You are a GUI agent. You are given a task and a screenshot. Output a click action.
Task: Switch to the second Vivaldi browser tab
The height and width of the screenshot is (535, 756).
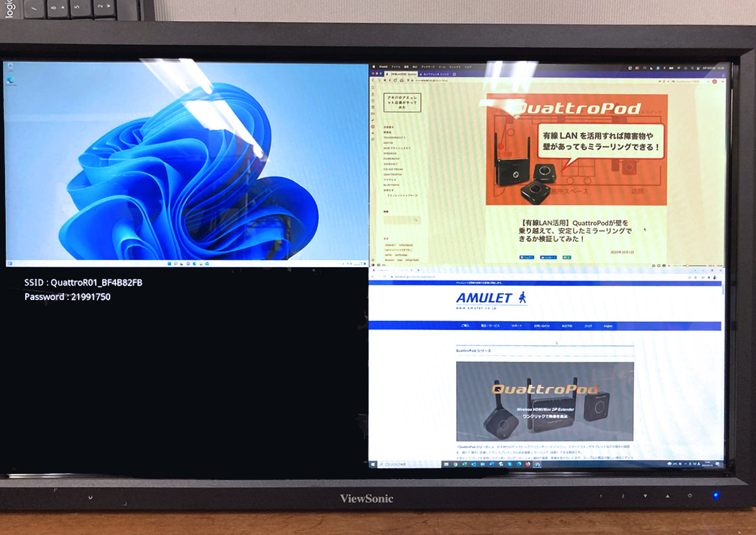(x=435, y=74)
